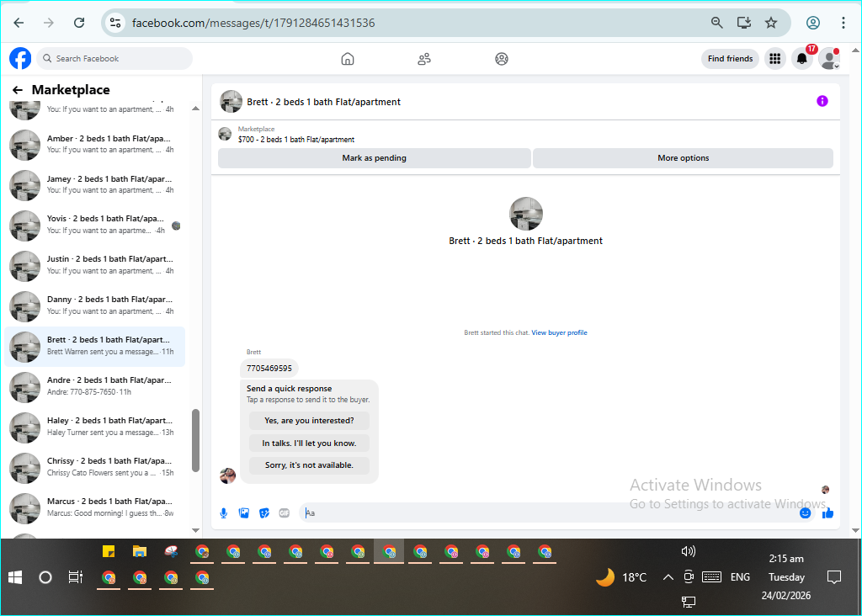The width and height of the screenshot is (862, 616).
Task: Open Sticky Notes from the taskbar
Action: coord(109,551)
